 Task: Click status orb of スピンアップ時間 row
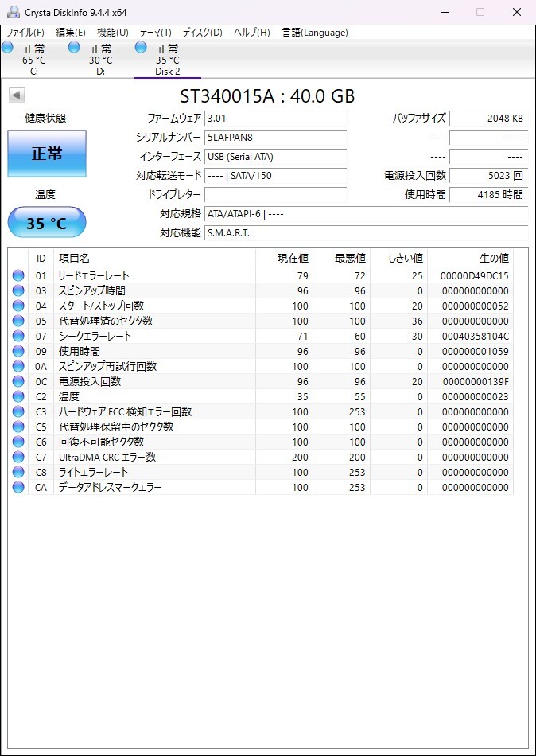[18, 290]
